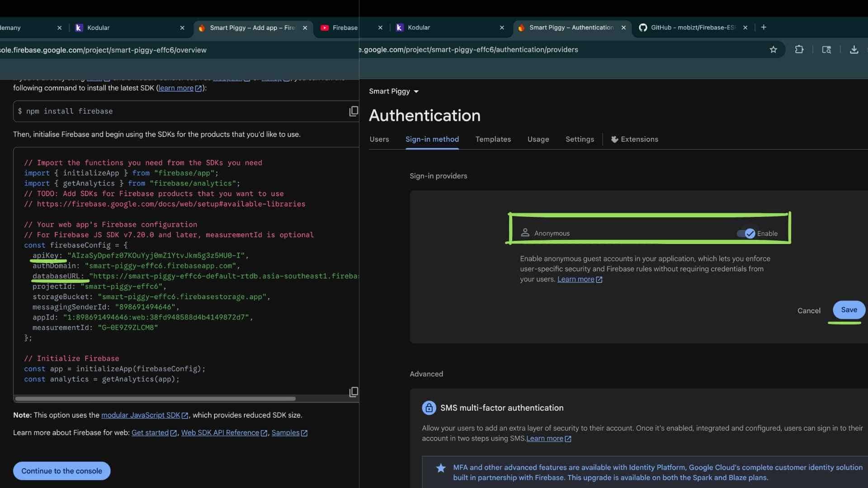This screenshot has width=868, height=488.
Task: Open the Extensions tab
Action: (x=635, y=140)
